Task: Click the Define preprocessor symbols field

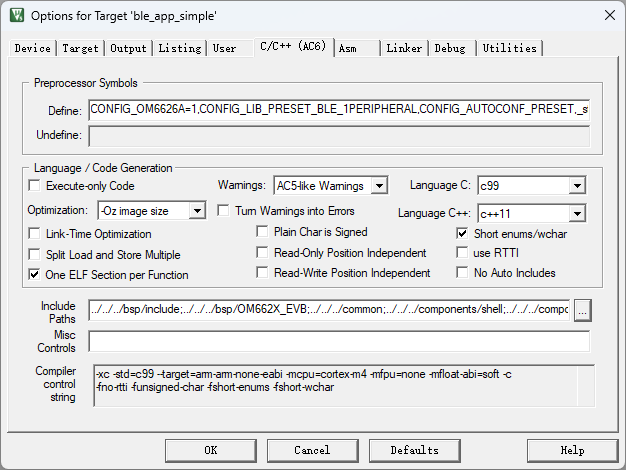Action: tap(339, 110)
